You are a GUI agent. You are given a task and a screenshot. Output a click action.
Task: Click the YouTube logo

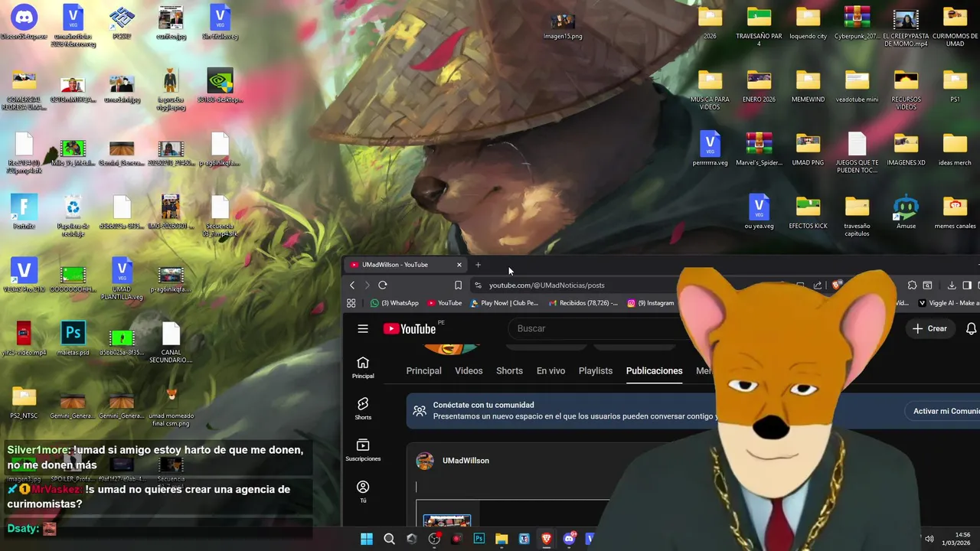pos(410,328)
